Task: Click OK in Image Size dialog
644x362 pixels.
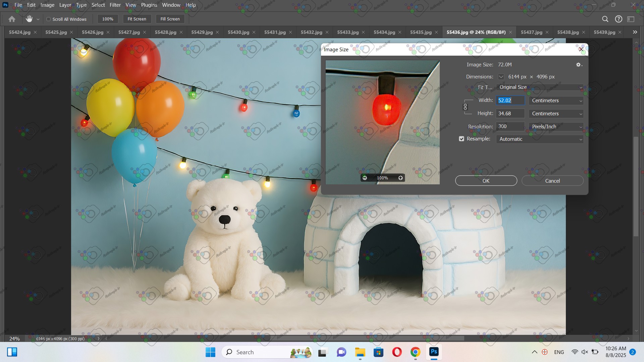Action: pyautogui.click(x=486, y=181)
